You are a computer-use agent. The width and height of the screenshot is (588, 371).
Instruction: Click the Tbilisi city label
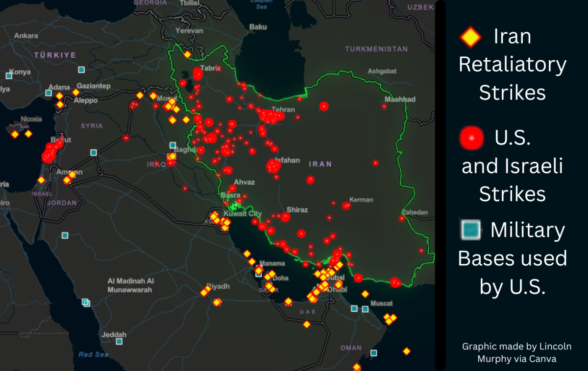point(189,3)
